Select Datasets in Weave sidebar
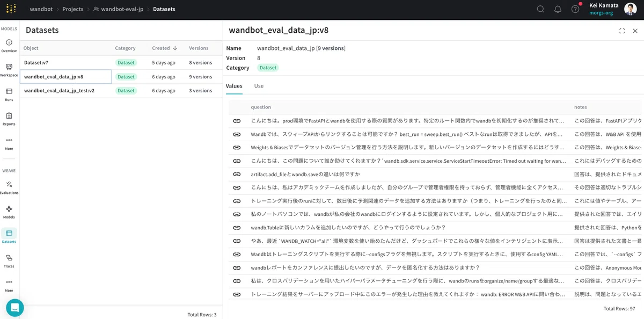This screenshot has height=319, width=644. pos(9,236)
